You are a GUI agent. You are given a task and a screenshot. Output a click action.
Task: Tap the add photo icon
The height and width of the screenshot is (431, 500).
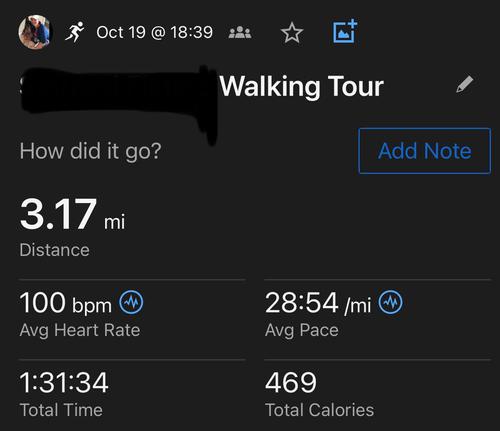pyautogui.click(x=345, y=31)
